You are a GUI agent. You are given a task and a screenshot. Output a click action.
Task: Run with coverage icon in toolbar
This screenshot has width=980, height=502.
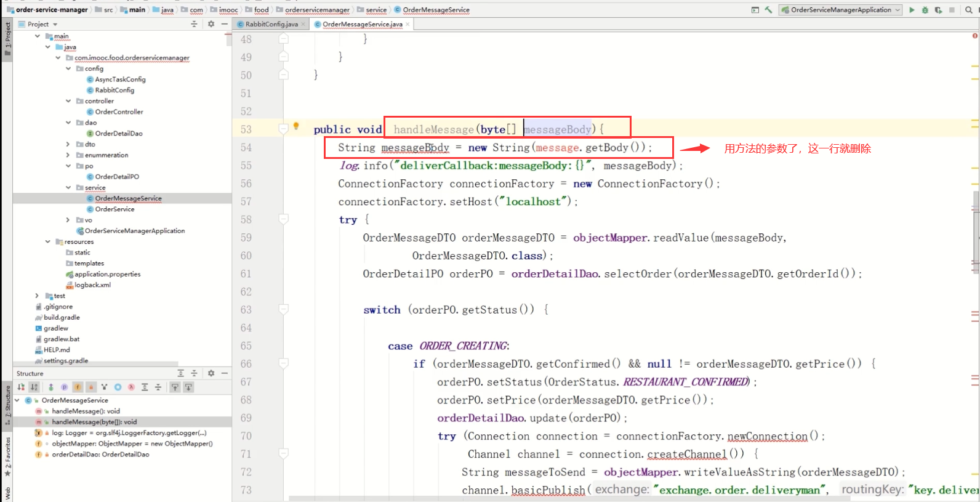(x=938, y=10)
